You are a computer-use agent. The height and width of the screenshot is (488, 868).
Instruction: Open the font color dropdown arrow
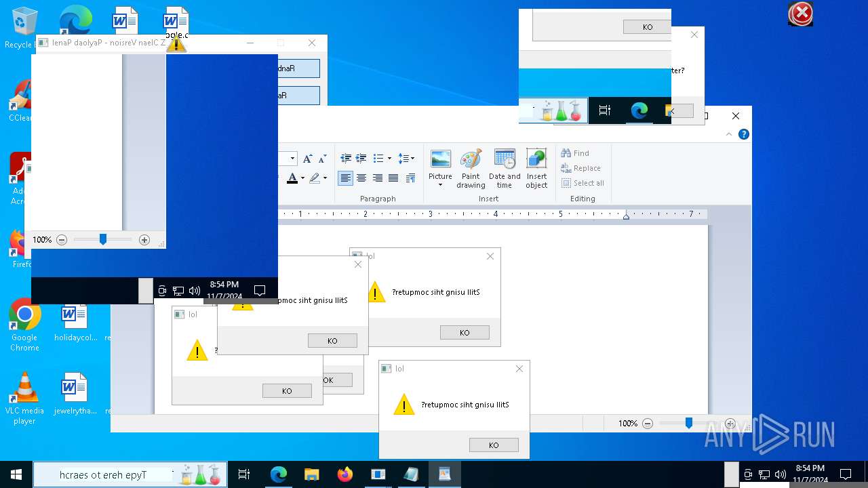[302, 178]
